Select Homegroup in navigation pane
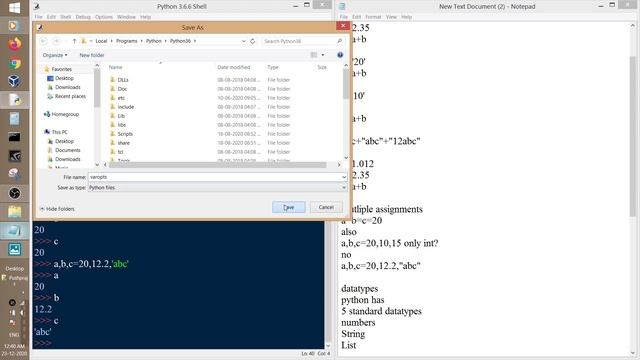The image size is (640, 360). [x=65, y=114]
